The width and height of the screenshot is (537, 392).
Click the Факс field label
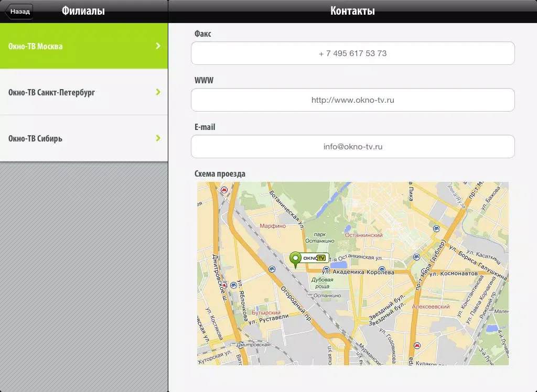[203, 34]
